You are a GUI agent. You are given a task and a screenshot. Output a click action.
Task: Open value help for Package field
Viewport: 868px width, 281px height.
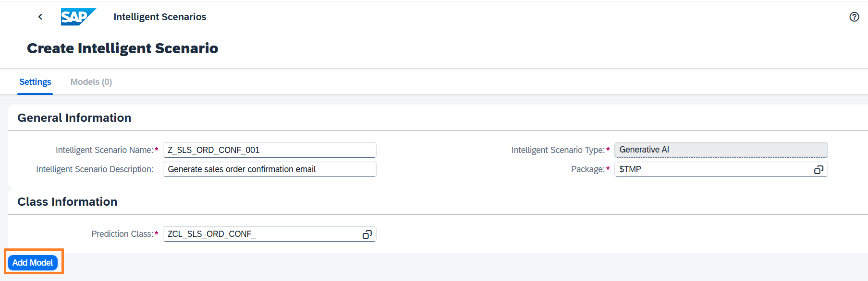pyautogui.click(x=819, y=170)
